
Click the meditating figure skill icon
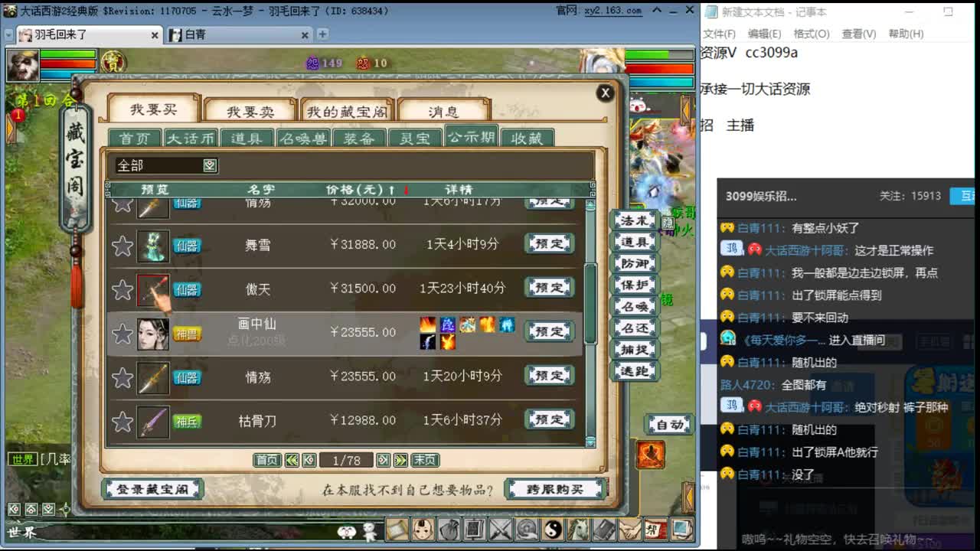pos(650,455)
